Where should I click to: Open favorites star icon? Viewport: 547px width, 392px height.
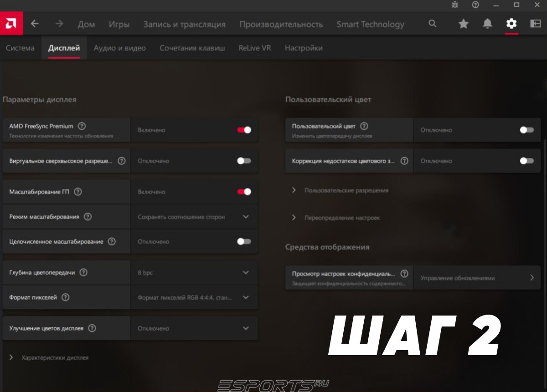click(x=463, y=24)
